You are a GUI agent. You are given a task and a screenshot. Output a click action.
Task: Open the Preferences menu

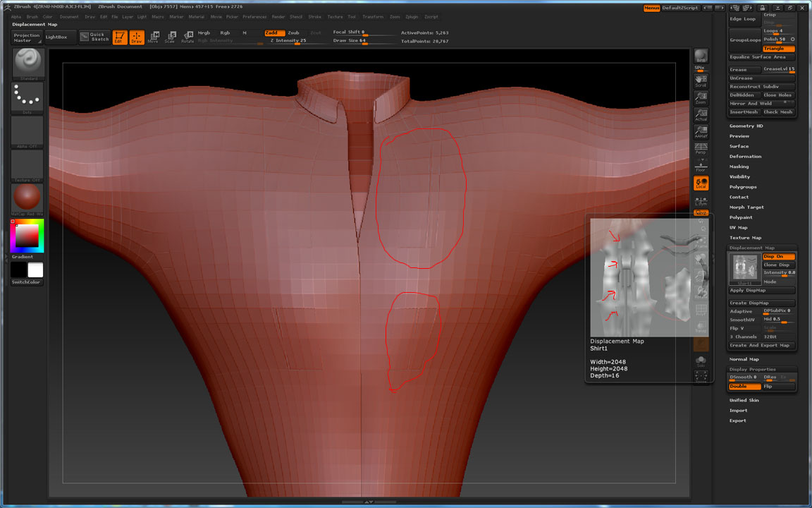254,16
